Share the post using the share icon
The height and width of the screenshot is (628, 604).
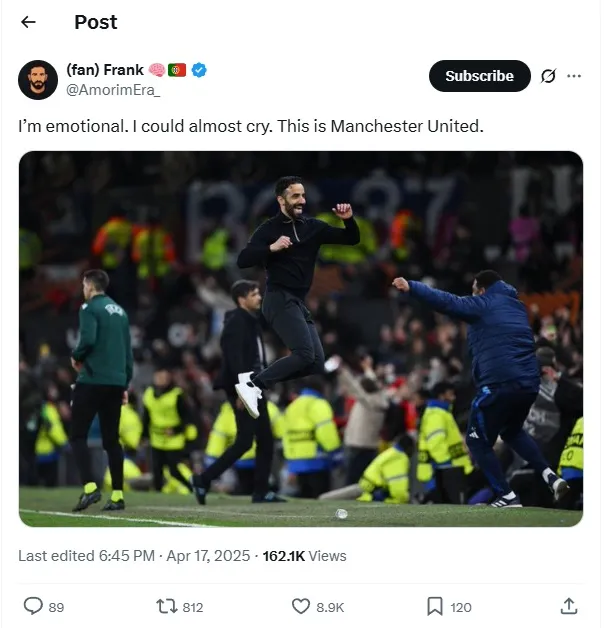568,606
